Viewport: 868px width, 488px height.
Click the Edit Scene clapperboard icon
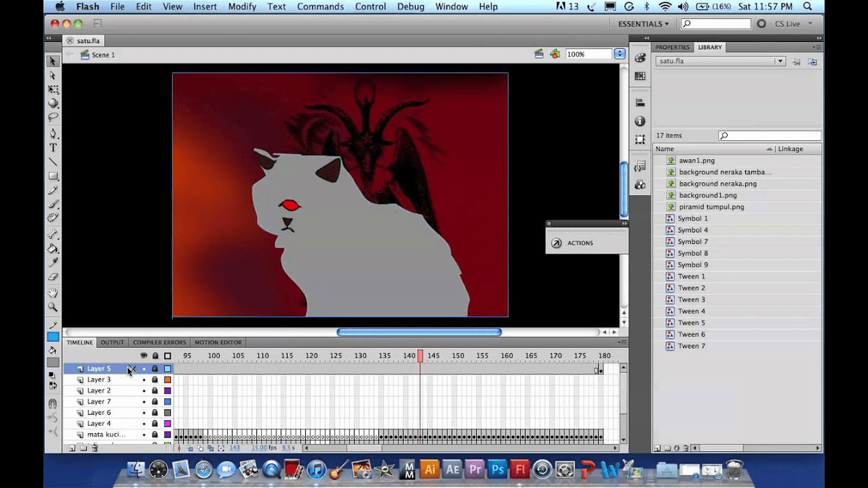pos(539,54)
